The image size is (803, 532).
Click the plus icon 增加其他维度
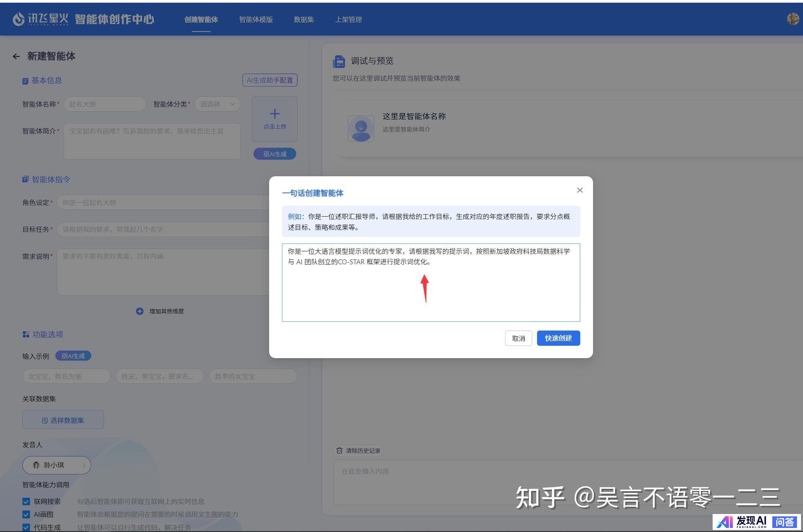coord(140,311)
